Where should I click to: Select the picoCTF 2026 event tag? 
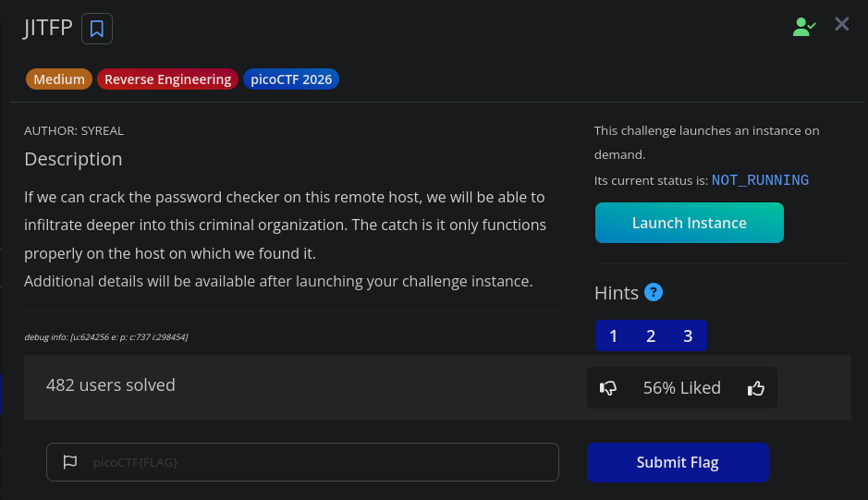click(x=291, y=79)
